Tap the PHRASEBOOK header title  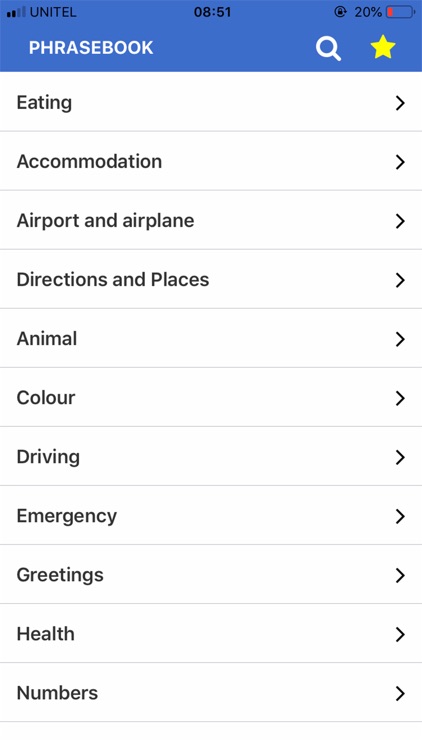tap(91, 48)
